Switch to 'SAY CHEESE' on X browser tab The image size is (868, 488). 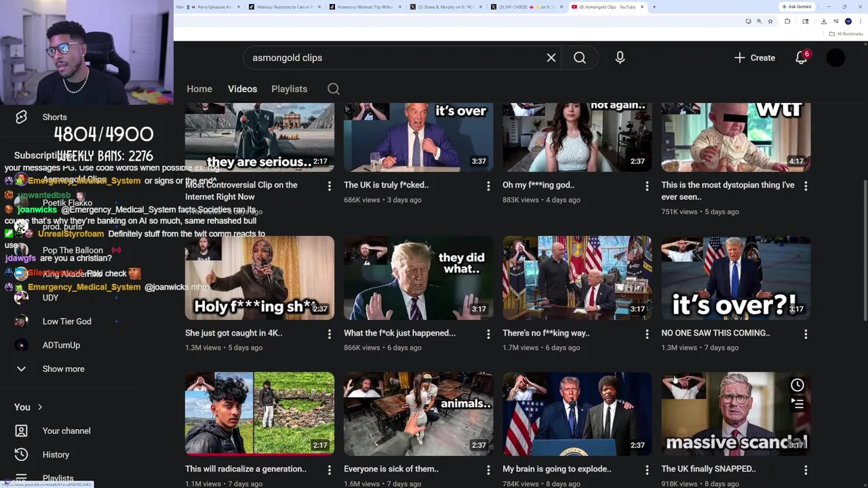coord(526,7)
